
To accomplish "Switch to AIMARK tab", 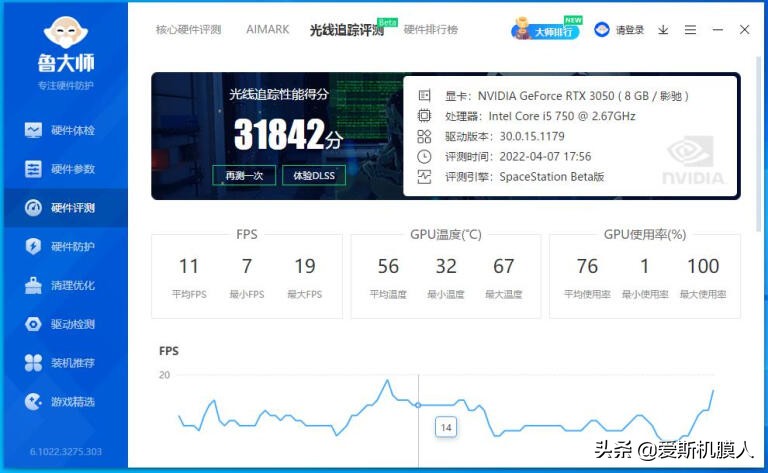I will coord(268,29).
